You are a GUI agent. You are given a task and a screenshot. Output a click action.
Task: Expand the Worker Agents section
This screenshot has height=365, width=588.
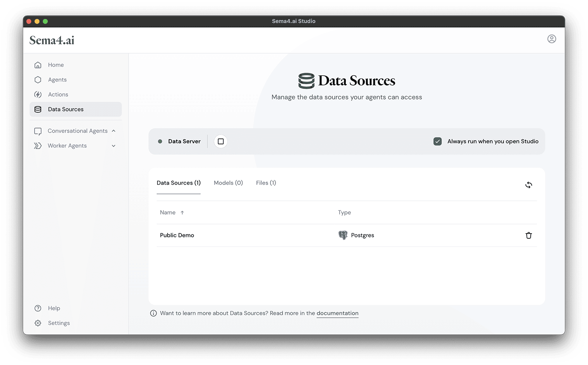click(x=114, y=146)
